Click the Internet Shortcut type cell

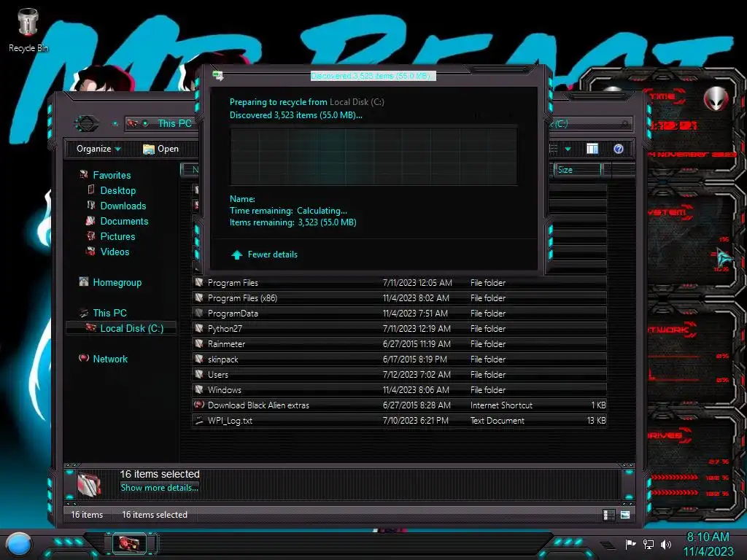point(501,405)
